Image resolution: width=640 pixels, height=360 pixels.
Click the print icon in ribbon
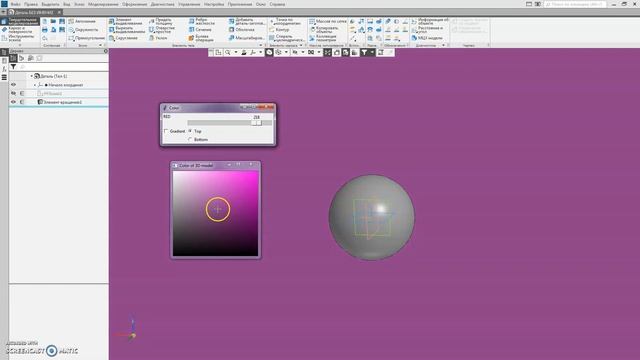pos(45,30)
